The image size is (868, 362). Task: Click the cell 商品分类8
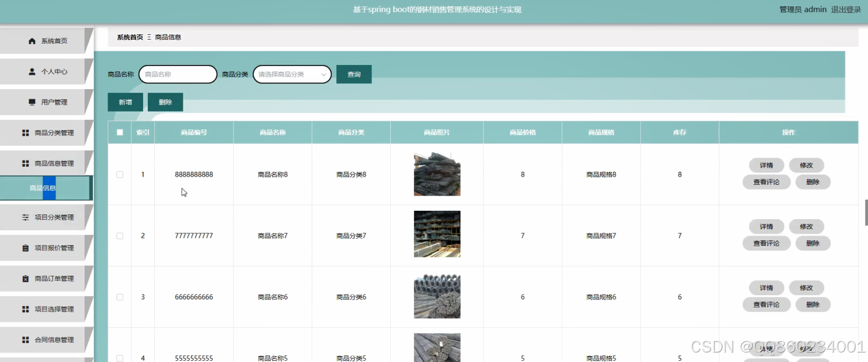(x=351, y=175)
